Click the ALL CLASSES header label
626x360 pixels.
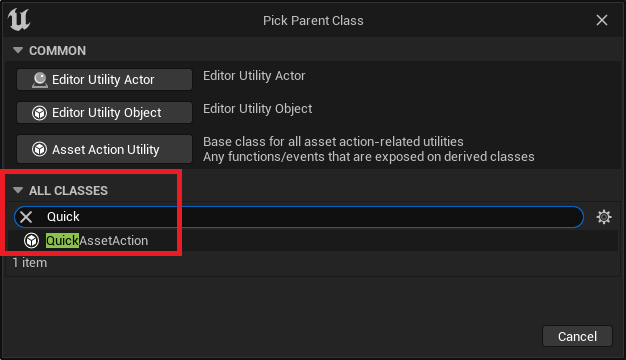coord(68,191)
